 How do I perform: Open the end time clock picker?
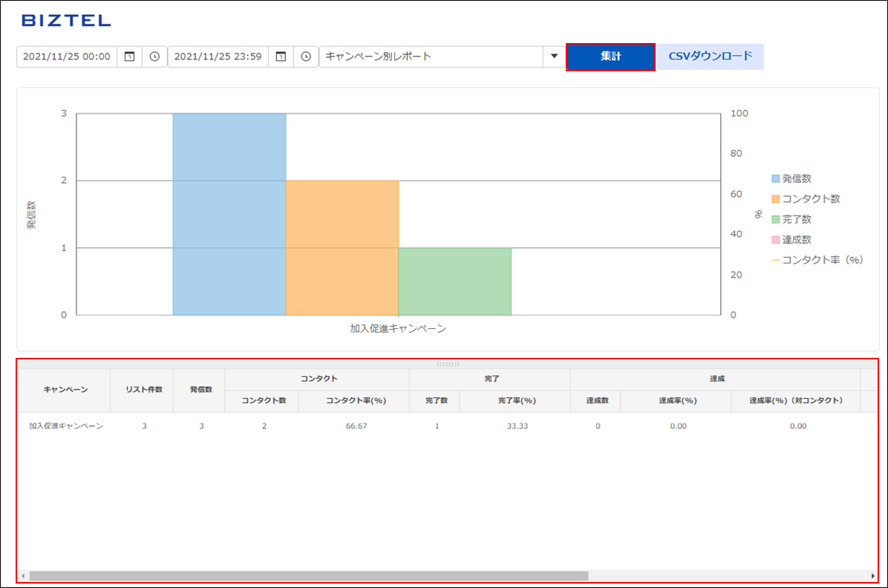point(306,56)
